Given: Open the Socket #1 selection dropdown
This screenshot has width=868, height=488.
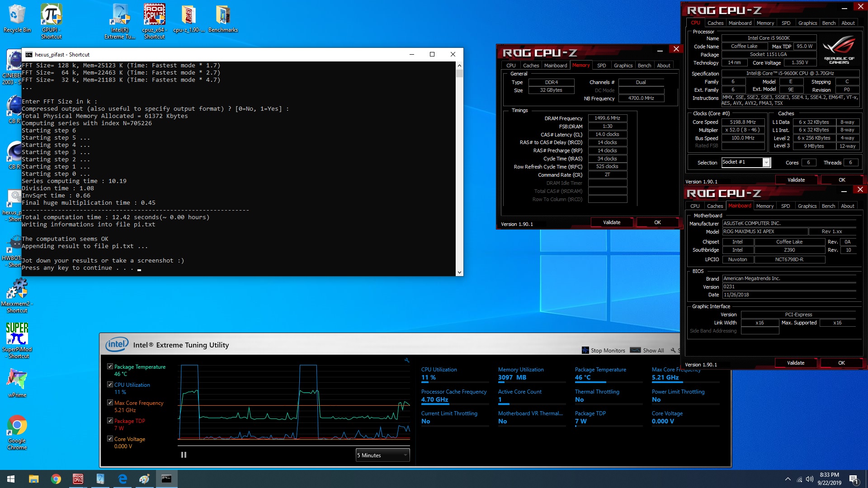Looking at the screenshot, I should (x=746, y=162).
